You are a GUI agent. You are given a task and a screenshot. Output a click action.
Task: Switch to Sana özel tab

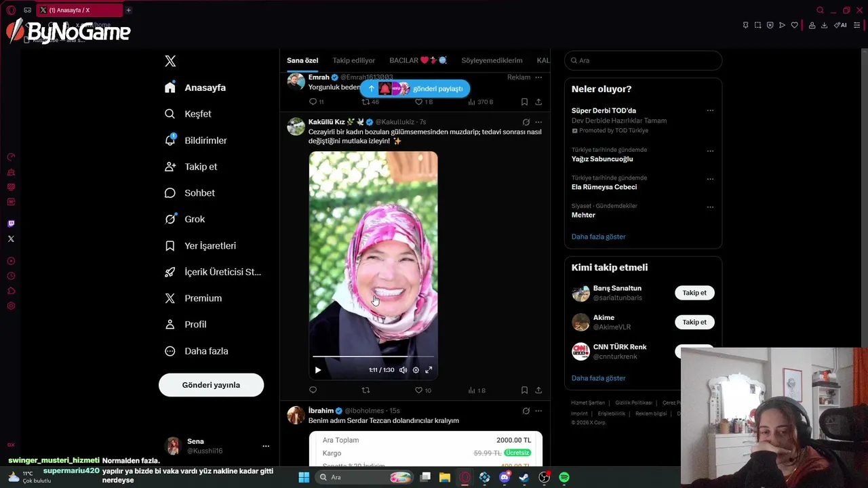click(302, 60)
